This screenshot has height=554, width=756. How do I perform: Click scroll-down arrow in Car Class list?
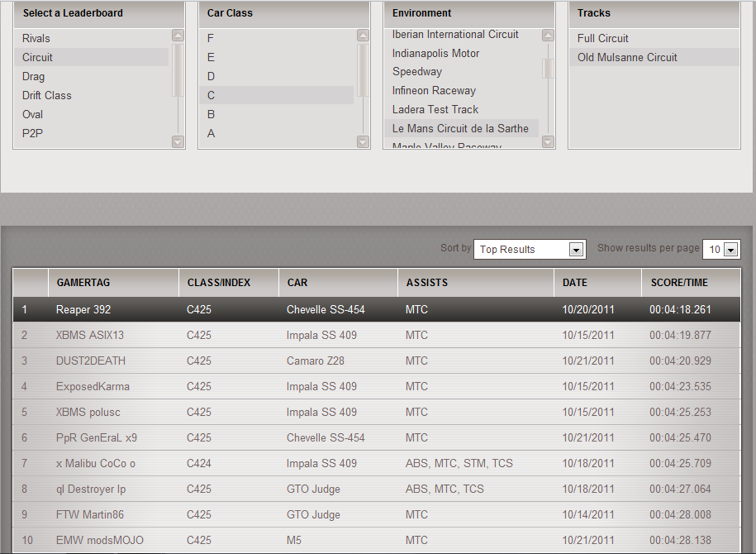363,142
